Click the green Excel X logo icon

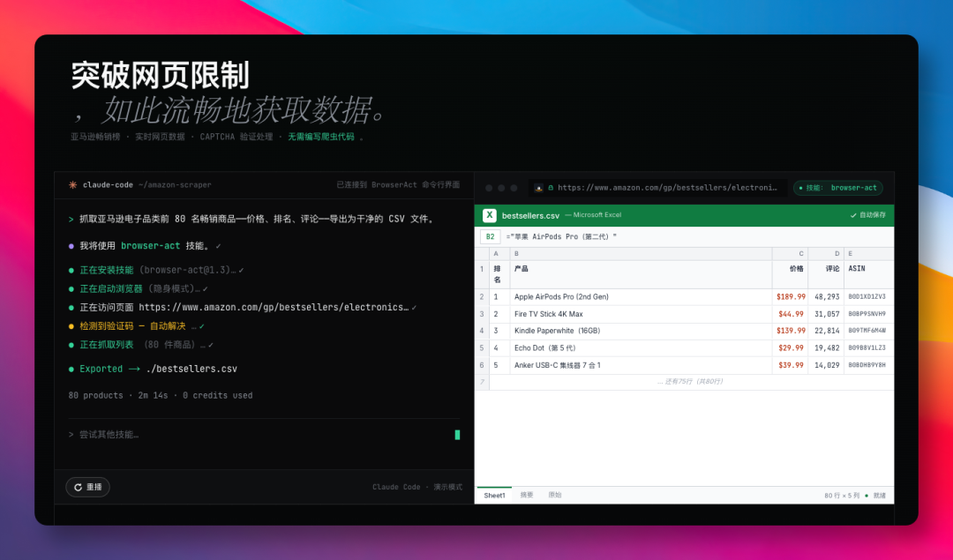(489, 215)
